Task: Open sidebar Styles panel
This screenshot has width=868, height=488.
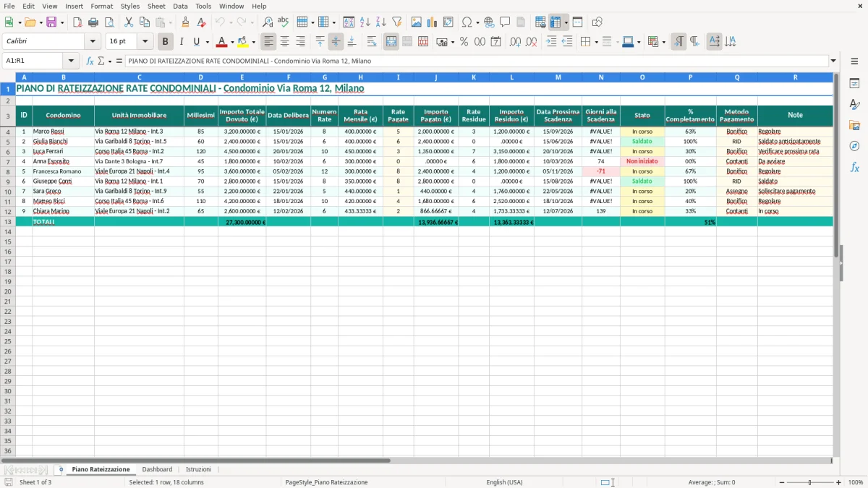Action: (854, 104)
